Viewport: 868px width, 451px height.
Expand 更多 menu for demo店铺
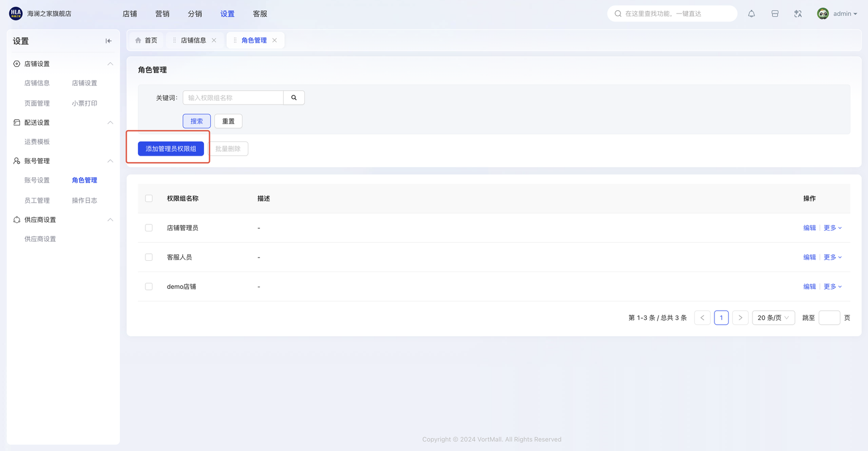pyautogui.click(x=832, y=286)
